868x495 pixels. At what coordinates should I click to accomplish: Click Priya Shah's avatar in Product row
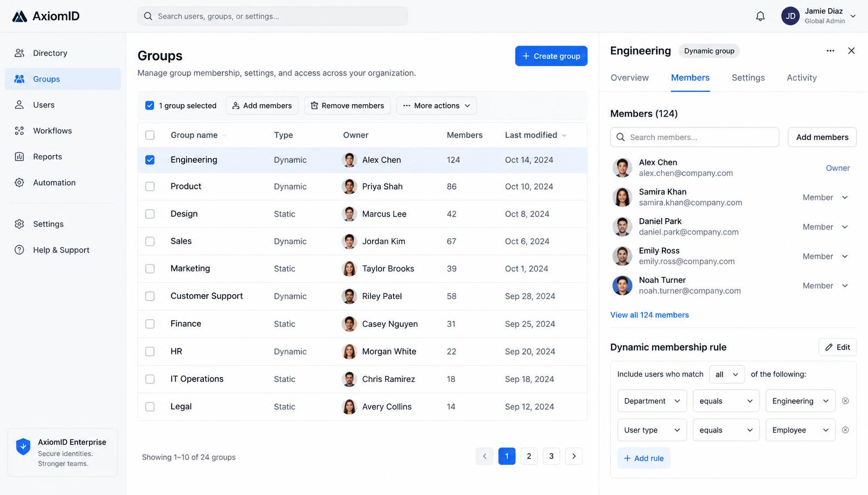pyautogui.click(x=349, y=187)
